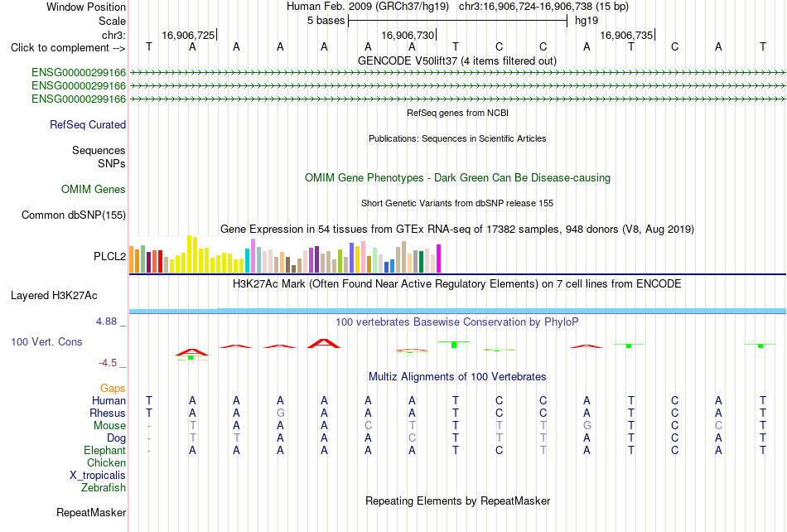787x532 pixels.
Task: Select the Elephant species row label
Action: click(x=104, y=450)
